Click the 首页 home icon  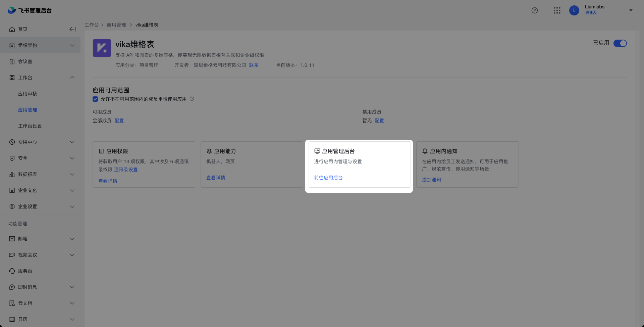(12, 29)
